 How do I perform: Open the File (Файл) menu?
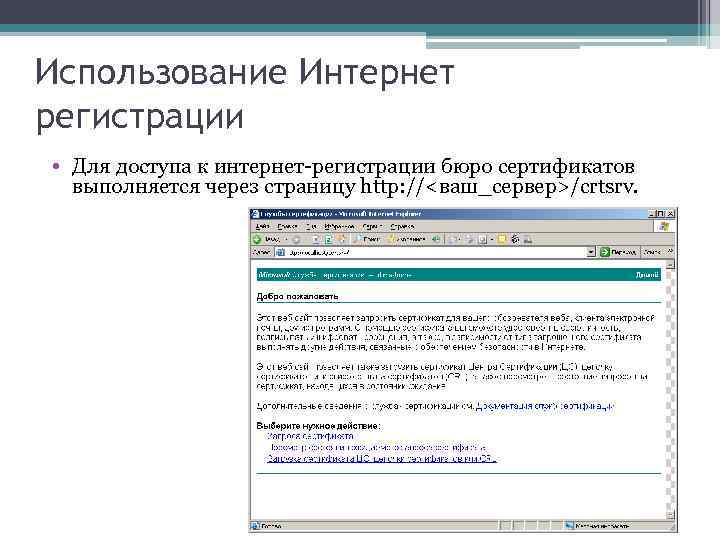coord(262,227)
